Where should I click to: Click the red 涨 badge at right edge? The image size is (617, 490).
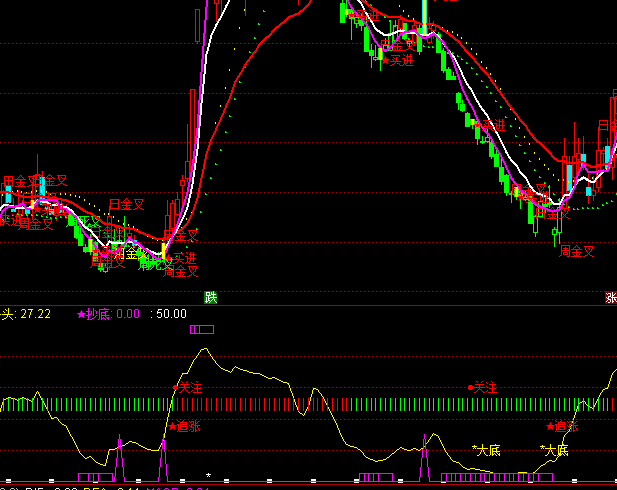click(x=610, y=298)
